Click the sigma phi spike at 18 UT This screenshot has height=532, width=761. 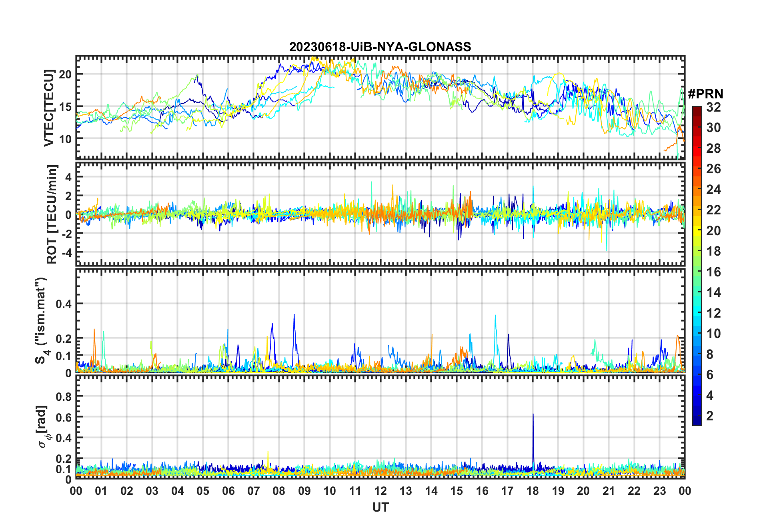(533, 440)
